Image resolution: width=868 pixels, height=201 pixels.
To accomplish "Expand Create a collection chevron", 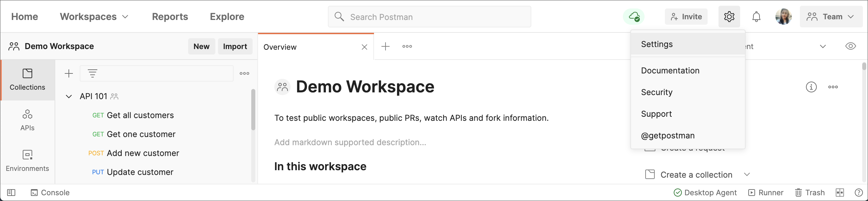I will (747, 175).
